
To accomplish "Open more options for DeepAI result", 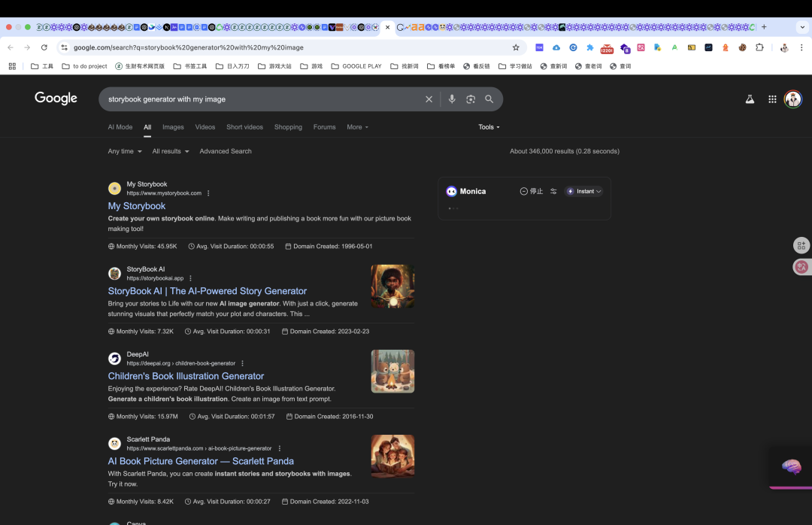I will tap(242, 363).
